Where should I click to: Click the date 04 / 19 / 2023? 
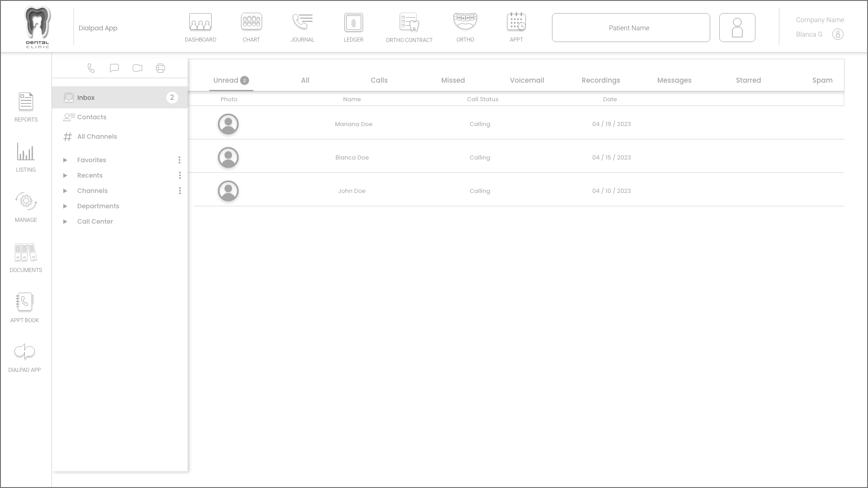(611, 124)
